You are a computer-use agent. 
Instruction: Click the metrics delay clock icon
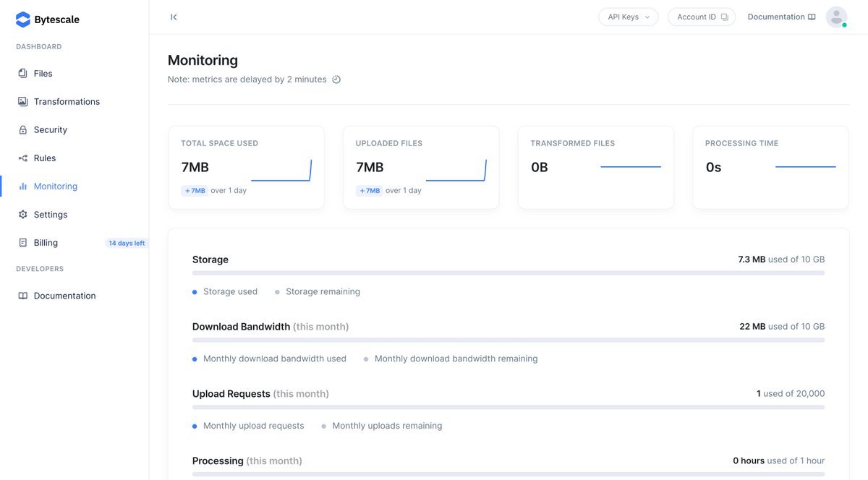pyautogui.click(x=336, y=80)
